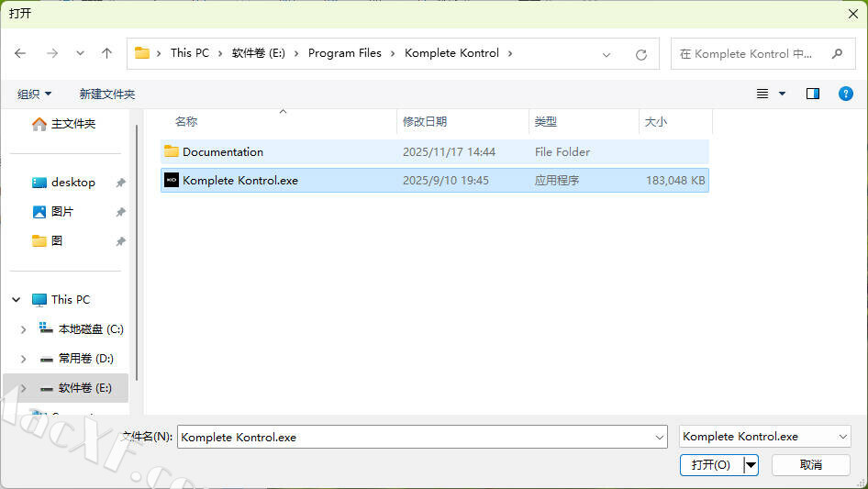Collapse the This PC tree node
868x489 pixels.
[x=17, y=300]
